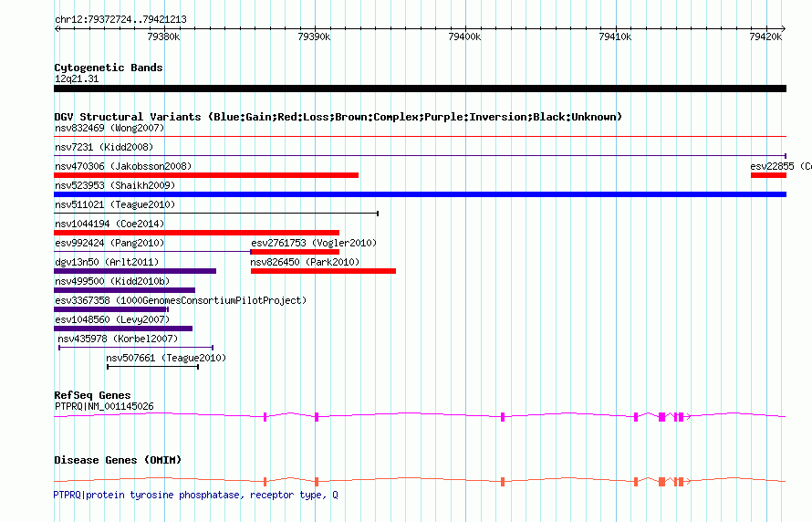This screenshot has height=522, width=812.
Task: Click the Disease Genes (OMIM) track title
Action: [118, 460]
